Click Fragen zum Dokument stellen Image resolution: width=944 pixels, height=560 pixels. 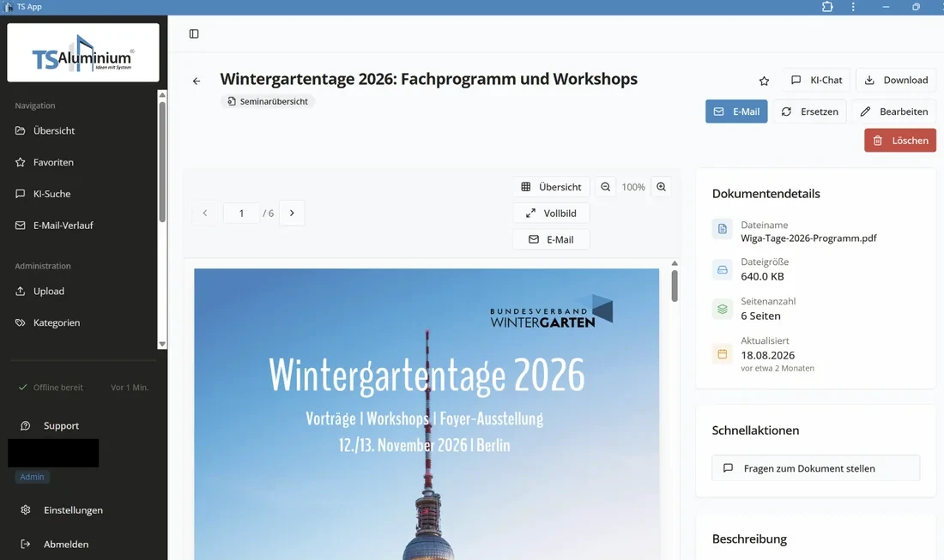(816, 468)
